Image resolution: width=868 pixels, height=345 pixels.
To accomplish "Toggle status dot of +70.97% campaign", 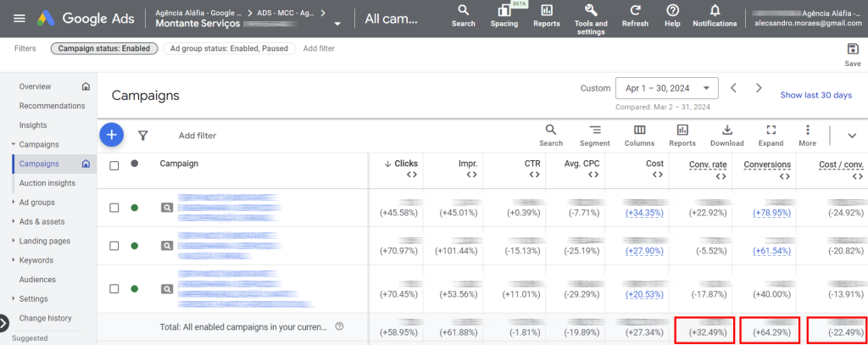I will [135, 246].
